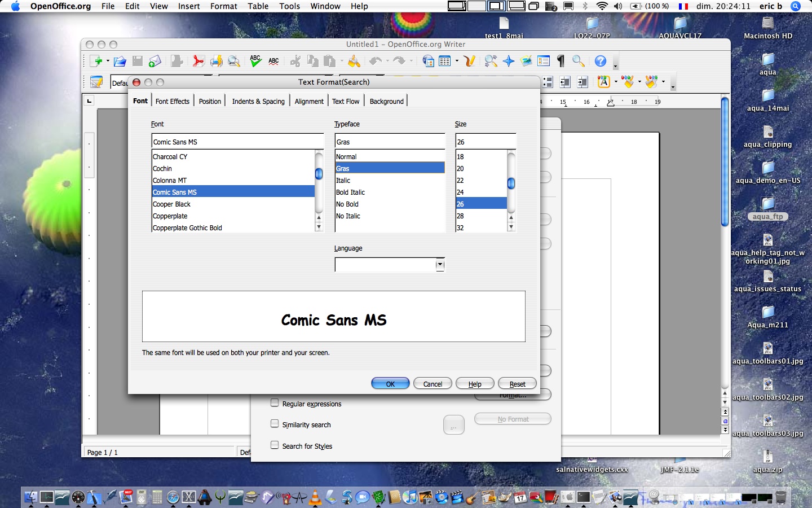Select size 28 in the Size list
The width and height of the screenshot is (812, 508).
[x=481, y=216]
